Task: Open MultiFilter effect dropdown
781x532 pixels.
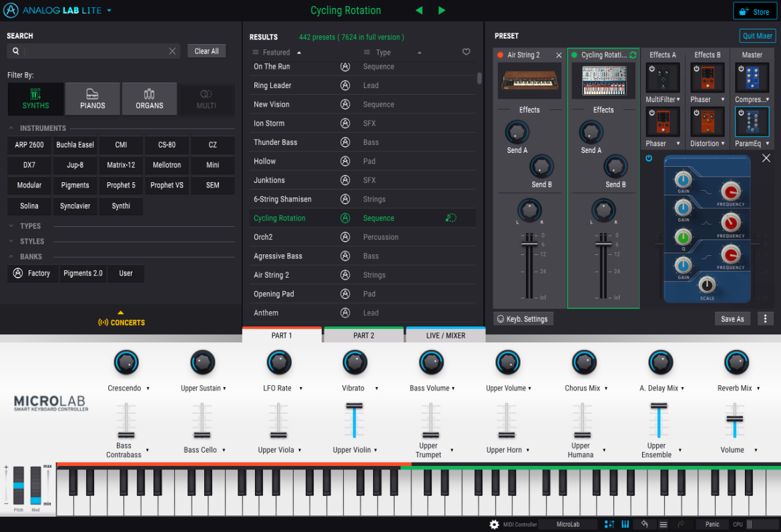Action: [x=678, y=99]
